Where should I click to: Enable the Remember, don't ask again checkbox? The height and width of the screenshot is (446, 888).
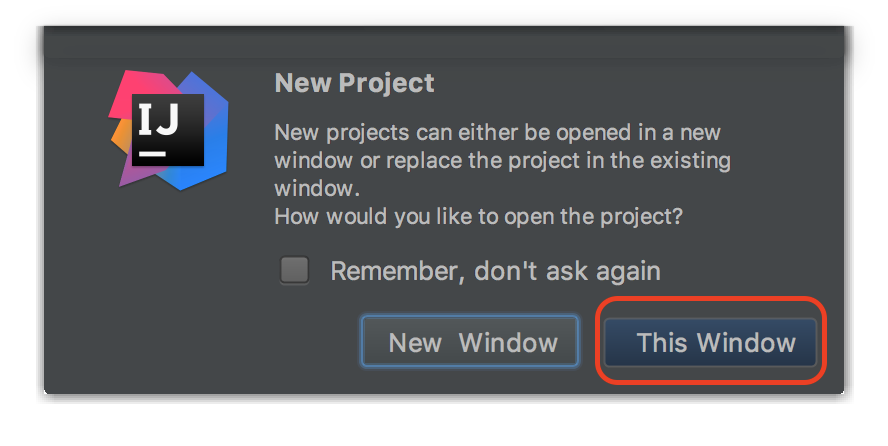[294, 269]
